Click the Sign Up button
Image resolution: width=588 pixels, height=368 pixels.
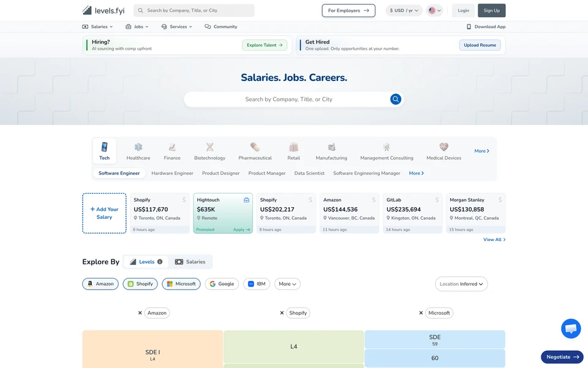tap(492, 10)
